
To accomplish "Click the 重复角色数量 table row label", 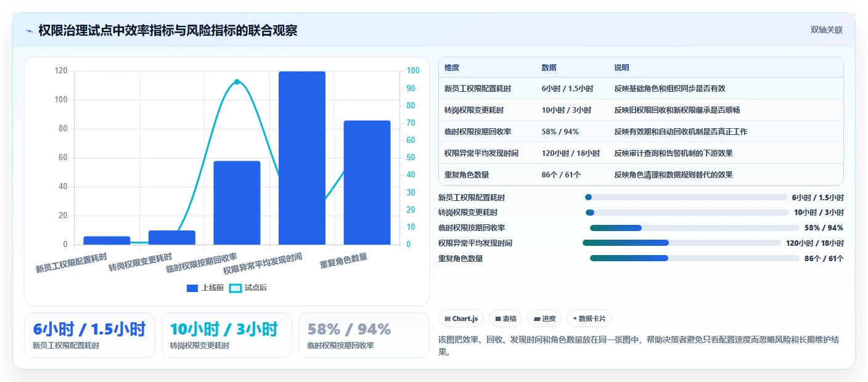I will 467,175.
